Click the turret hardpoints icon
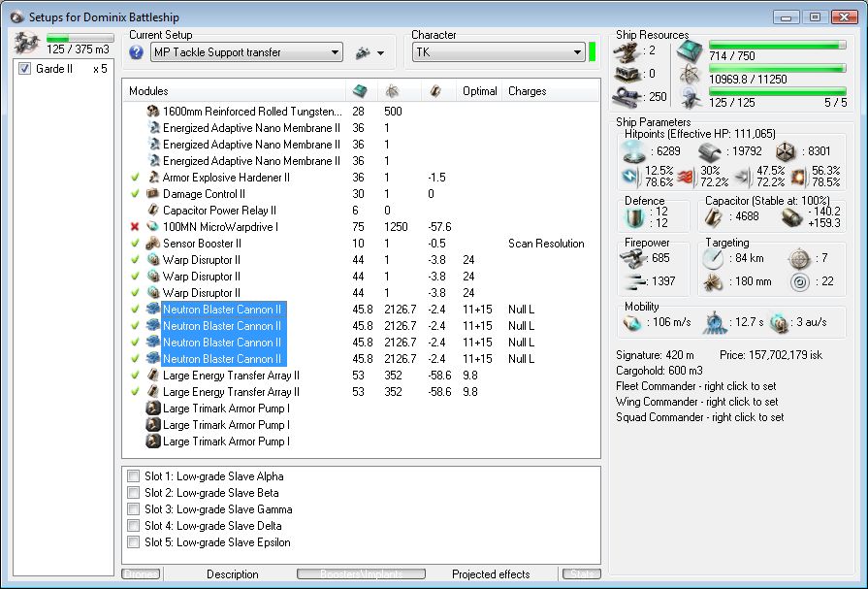This screenshot has width=868, height=589. (x=627, y=51)
